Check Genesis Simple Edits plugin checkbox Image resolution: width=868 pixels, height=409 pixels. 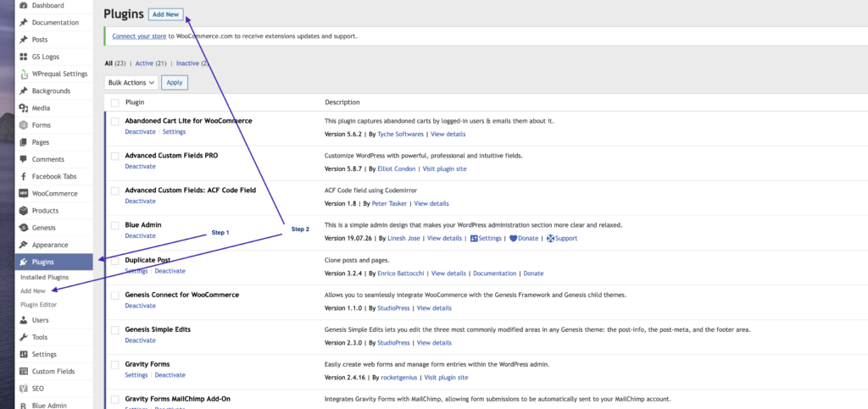point(114,330)
